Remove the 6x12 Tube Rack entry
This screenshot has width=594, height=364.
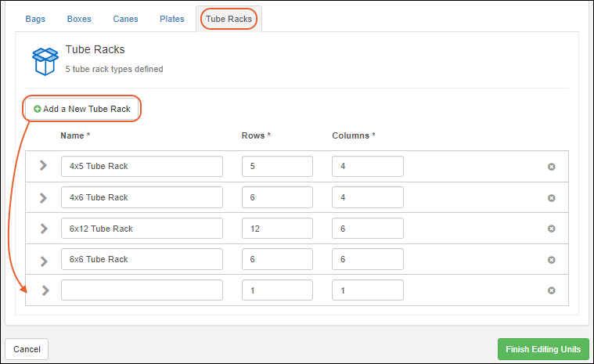[551, 229]
